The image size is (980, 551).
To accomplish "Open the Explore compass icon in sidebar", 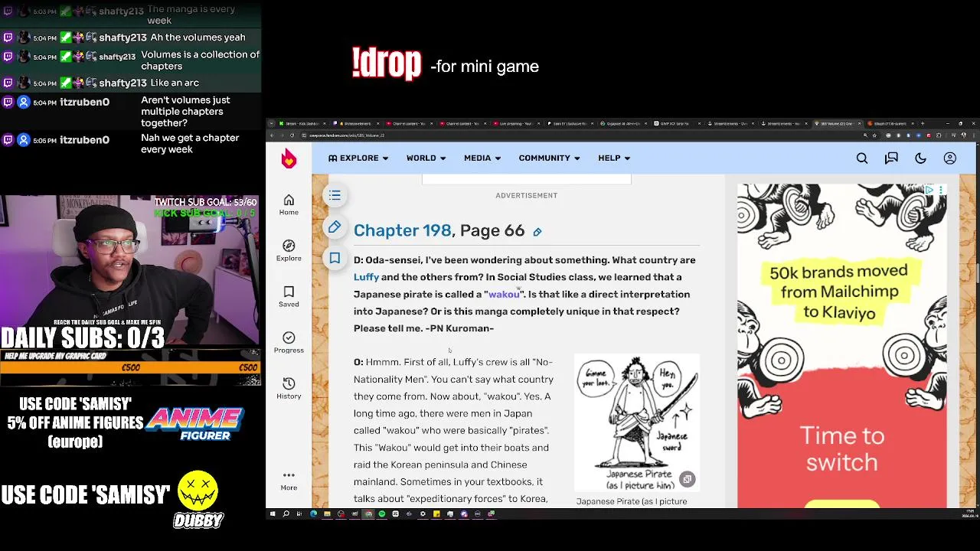I will (x=289, y=250).
